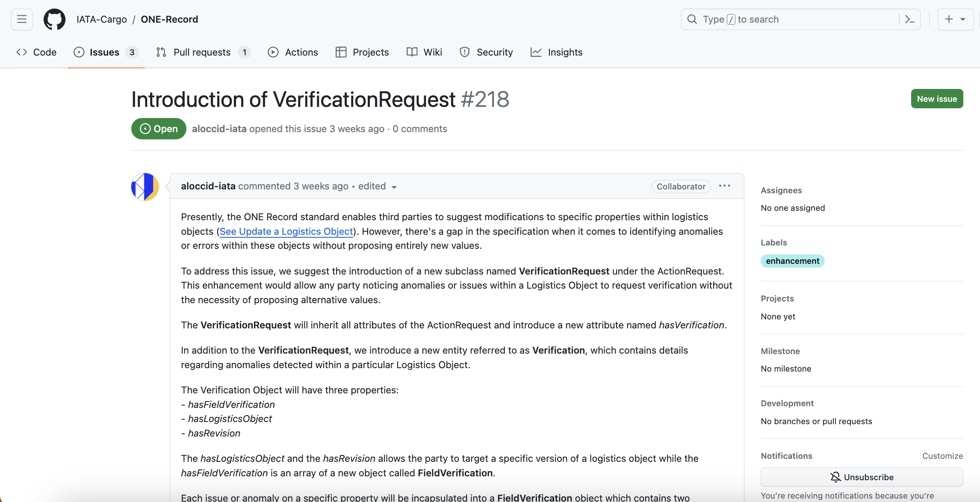Click the GitHub Octocat logo
The width and height of the screenshot is (980, 502).
tap(54, 19)
